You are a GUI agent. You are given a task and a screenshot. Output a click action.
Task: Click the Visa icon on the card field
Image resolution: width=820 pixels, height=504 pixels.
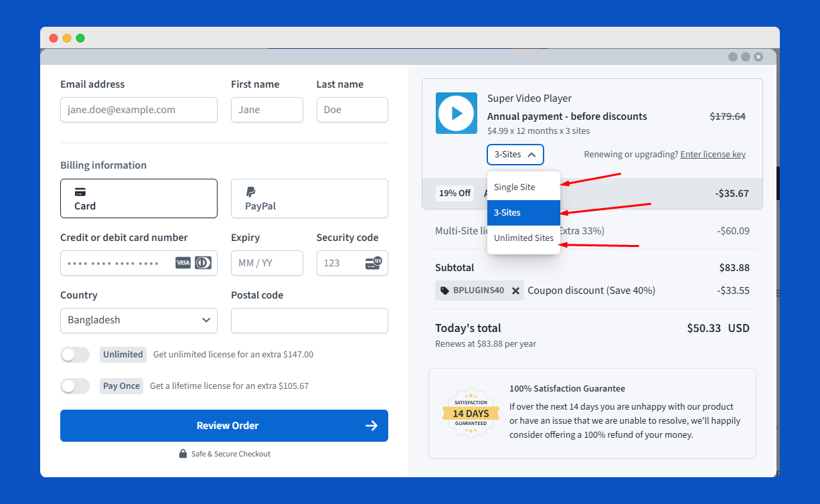click(182, 263)
